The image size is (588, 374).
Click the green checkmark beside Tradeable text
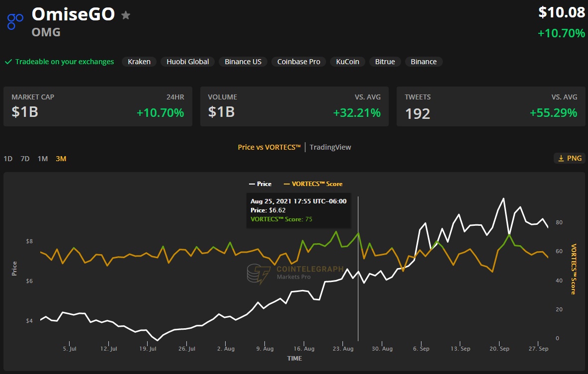(x=8, y=62)
